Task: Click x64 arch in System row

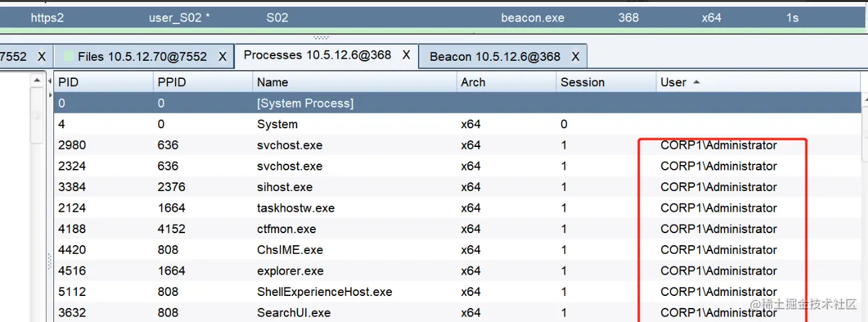Action: point(471,124)
